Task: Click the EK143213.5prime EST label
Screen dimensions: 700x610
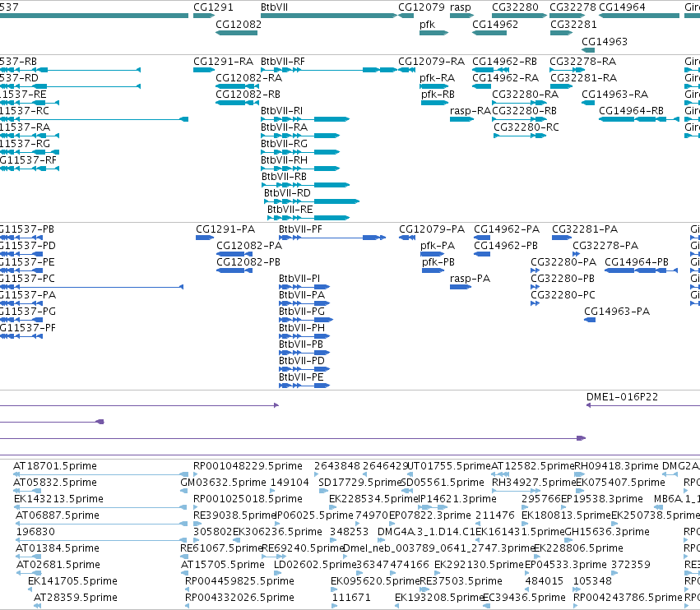Action: 58,499
